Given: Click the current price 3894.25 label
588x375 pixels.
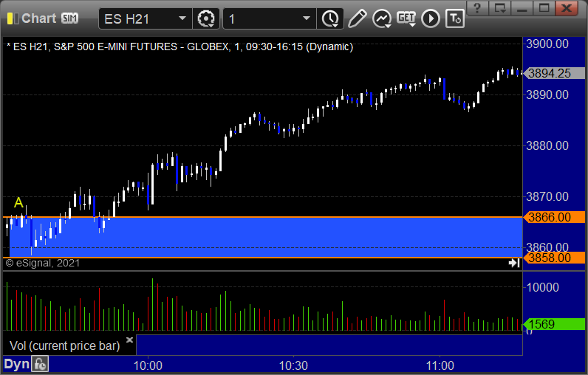Looking at the screenshot, I should (554, 73).
